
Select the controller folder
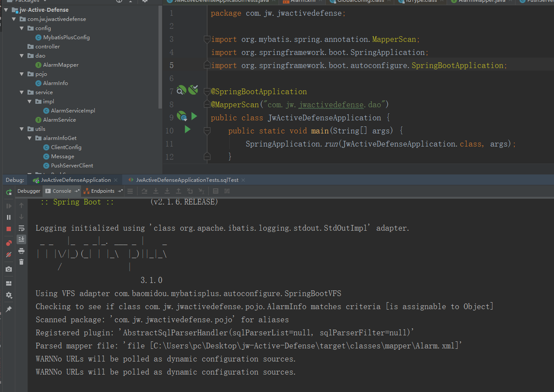48,47
